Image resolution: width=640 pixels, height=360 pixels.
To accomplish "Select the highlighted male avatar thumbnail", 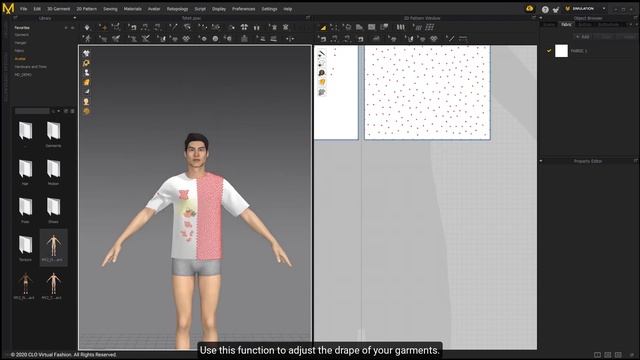I will pos(53,248).
